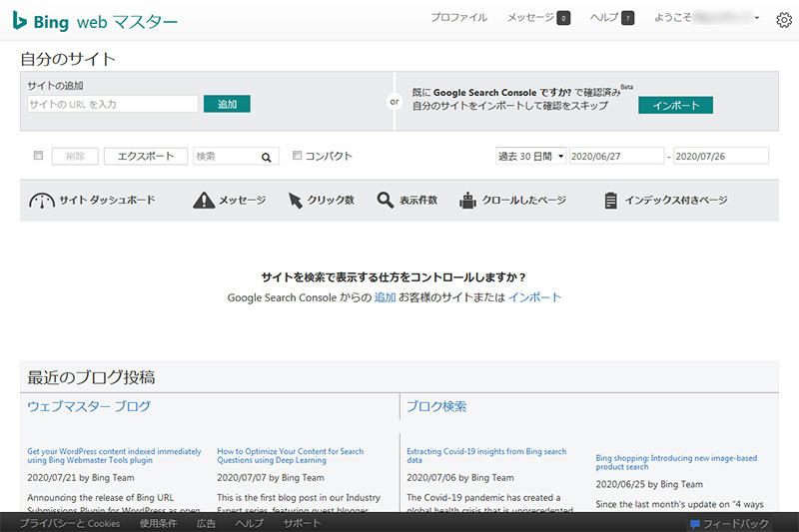Click the エクスポート button
The height and width of the screenshot is (532, 799).
(145, 157)
